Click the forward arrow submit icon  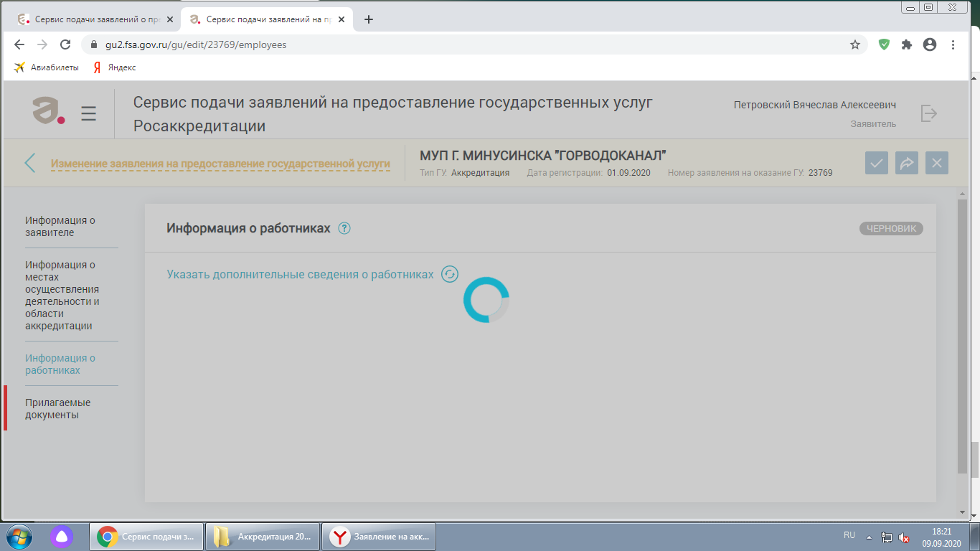(906, 163)
